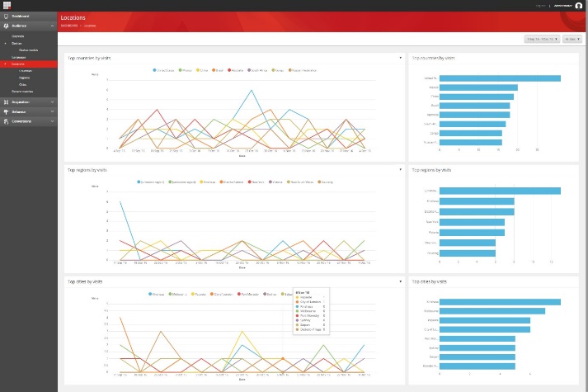Toggle Russian Federation series in countries legend
This screenshot has width=588, height=392.
tap(303, 70)
